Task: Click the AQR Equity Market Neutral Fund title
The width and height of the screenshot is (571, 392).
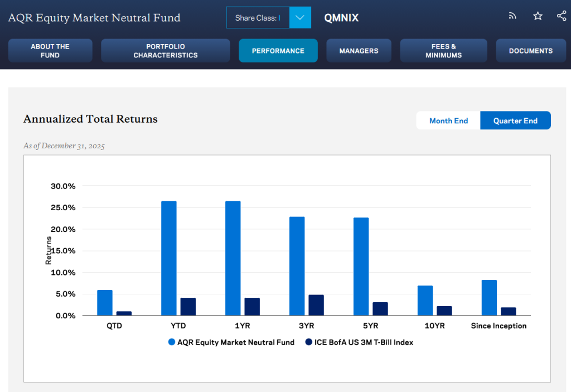Action: pyautogui.click(x=94, y=18)
